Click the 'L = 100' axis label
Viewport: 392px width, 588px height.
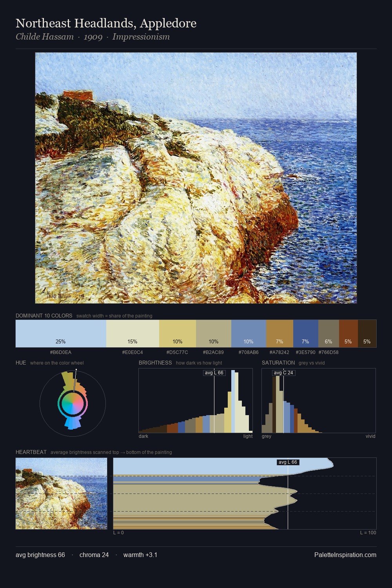click(x=368, y=533)
